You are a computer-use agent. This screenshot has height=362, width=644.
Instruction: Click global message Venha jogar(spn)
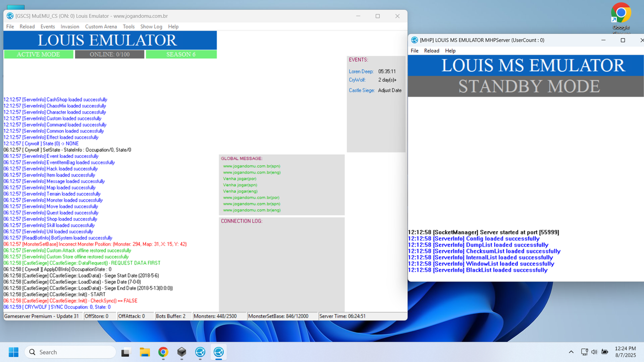click(240, 185)
